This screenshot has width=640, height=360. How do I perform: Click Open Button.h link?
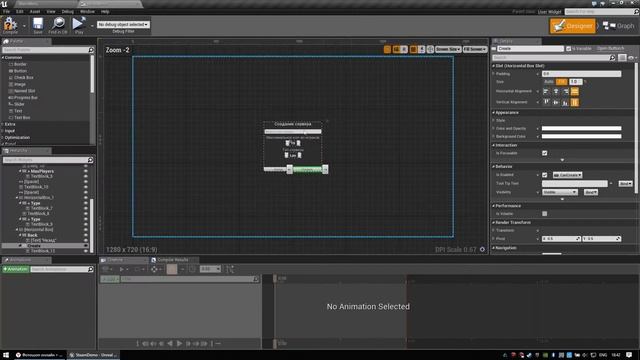pos(610,49)
